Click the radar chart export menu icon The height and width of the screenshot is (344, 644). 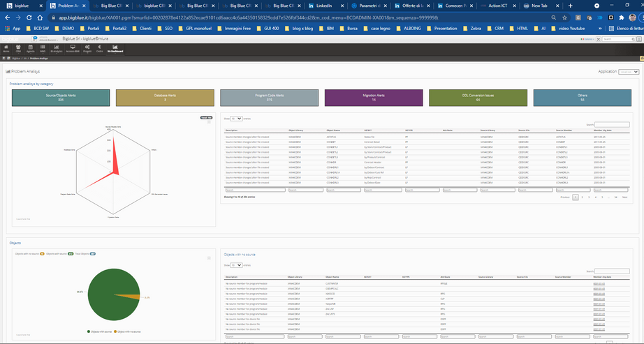[209, 122]
